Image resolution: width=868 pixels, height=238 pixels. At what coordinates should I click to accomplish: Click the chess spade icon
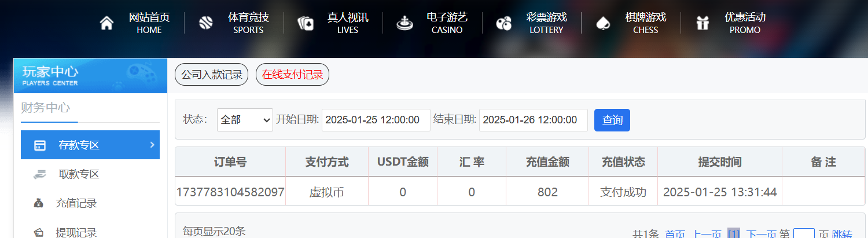(x=604, y=23)
